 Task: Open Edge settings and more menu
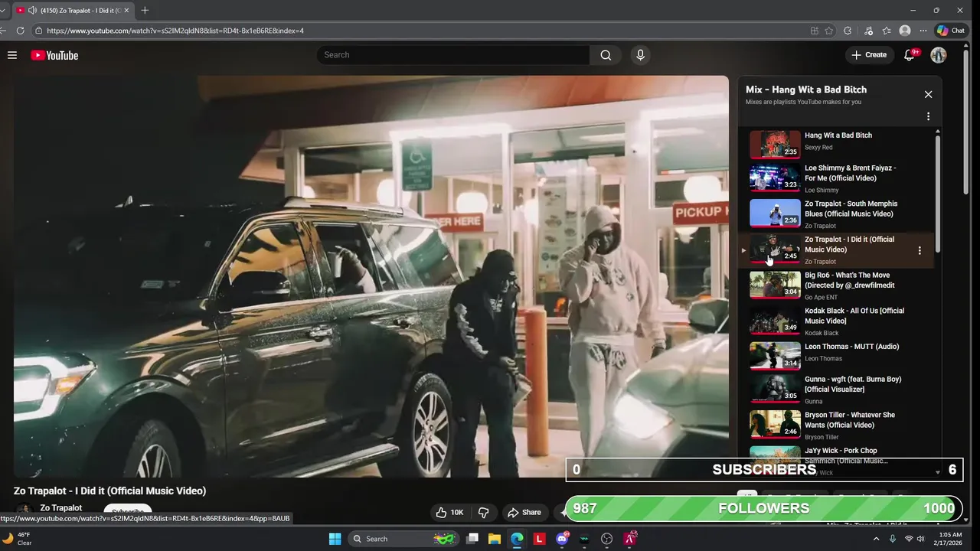pyautogui.click(x=923, y=31)
